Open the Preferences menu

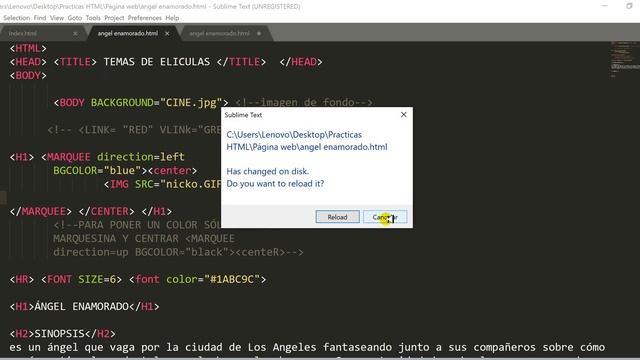[x=144, y=18]
